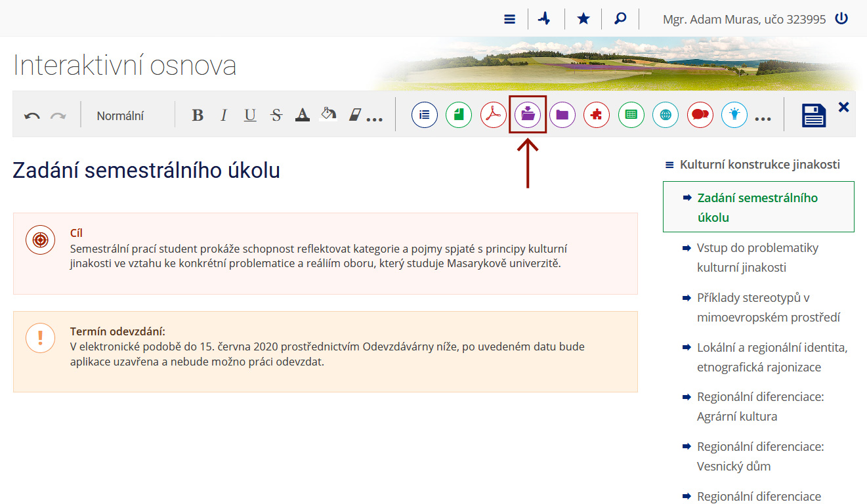Select Zadání semestrálního úkolu in the sidebar
Screen dimensions: 867x504
759,207
